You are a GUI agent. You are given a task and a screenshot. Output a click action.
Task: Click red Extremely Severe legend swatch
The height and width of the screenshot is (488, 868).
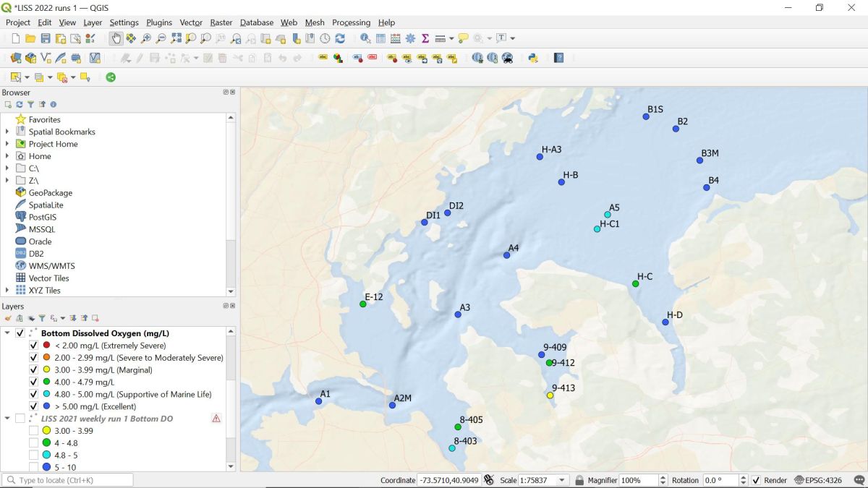click(46, 346)
